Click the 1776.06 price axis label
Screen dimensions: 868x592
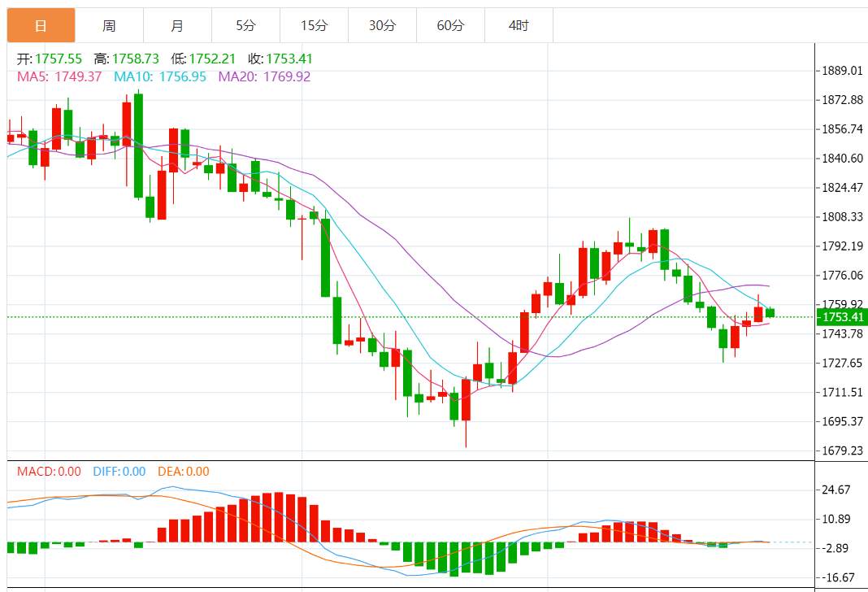[842, 275]
